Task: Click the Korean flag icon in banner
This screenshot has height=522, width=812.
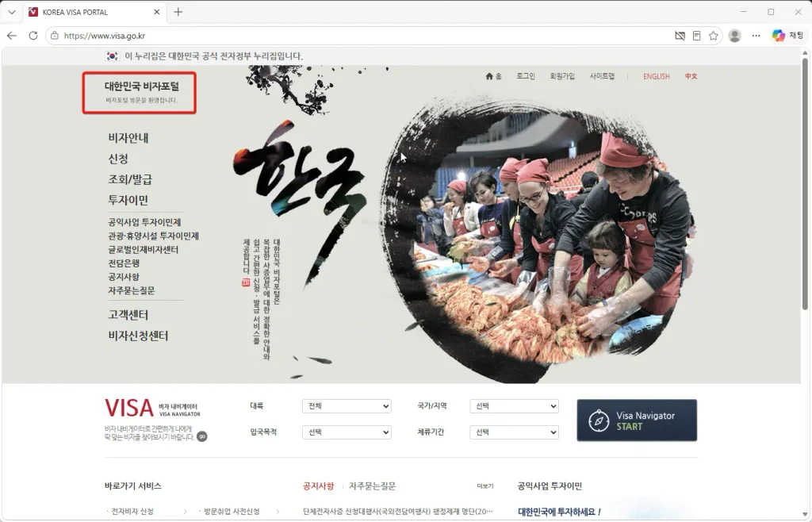Action: [x=112, y=56]
